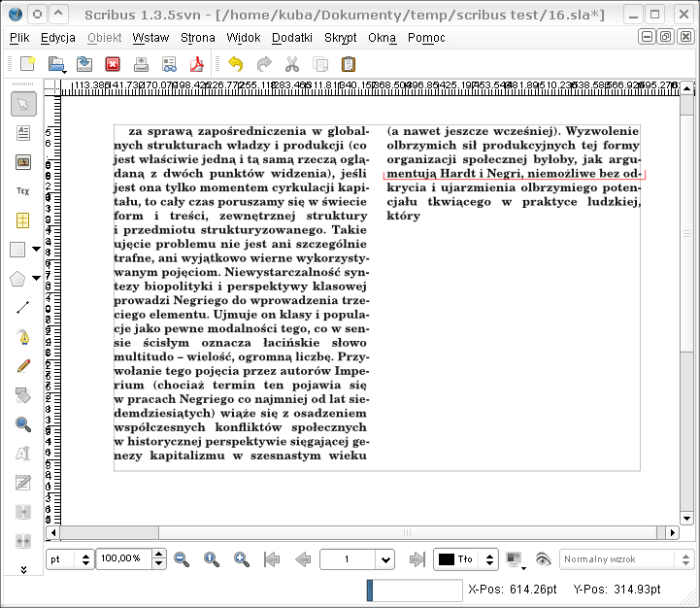Open the page number dropdown
The height and width of the screenshot is (608, 700).
tap(385, 559)
